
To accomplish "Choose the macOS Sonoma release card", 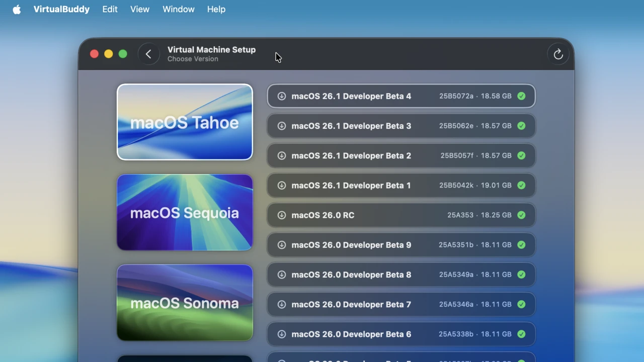I will (x=185, y=303).
